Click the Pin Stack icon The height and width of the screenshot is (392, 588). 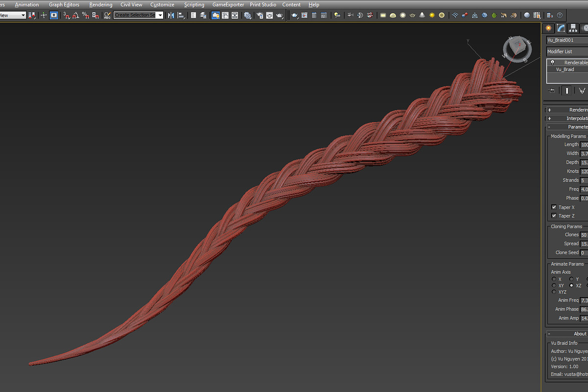(x=552, y=91)
